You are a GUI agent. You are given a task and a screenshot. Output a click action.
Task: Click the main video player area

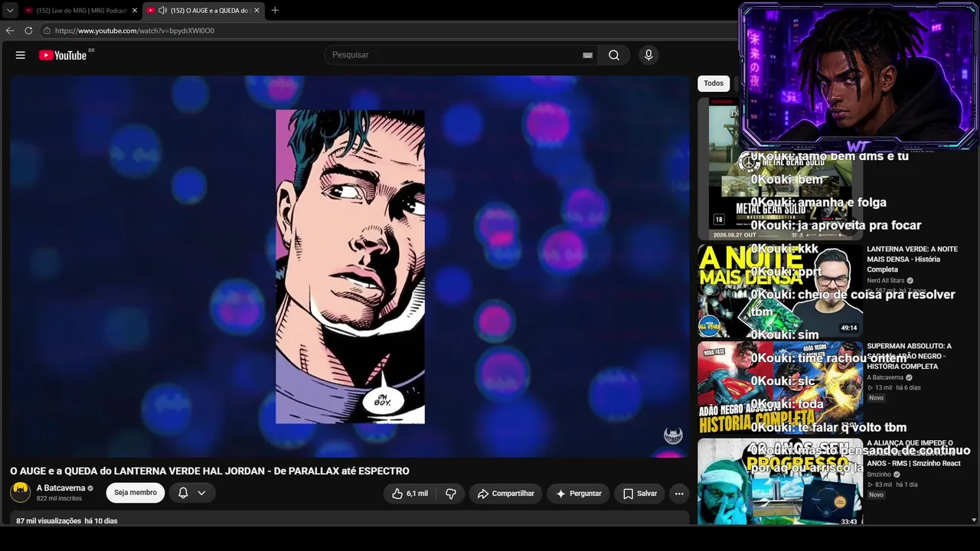[350, 266]
